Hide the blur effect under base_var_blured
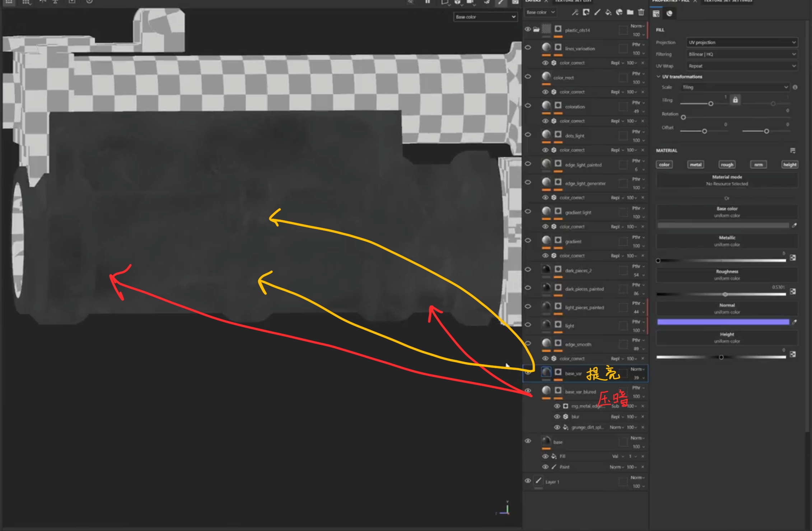Image resolution: width=812 pixels, height=531 pixels. click(x=557, y=416)
